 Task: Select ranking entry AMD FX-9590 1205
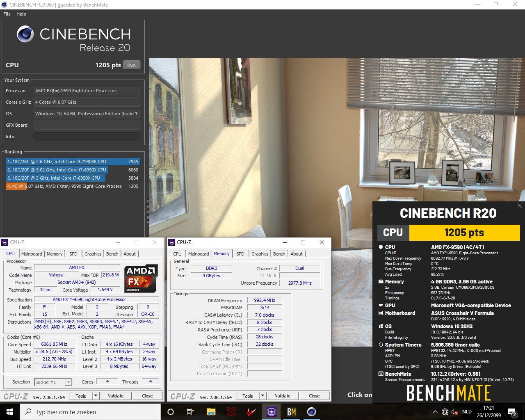[73, 186]
